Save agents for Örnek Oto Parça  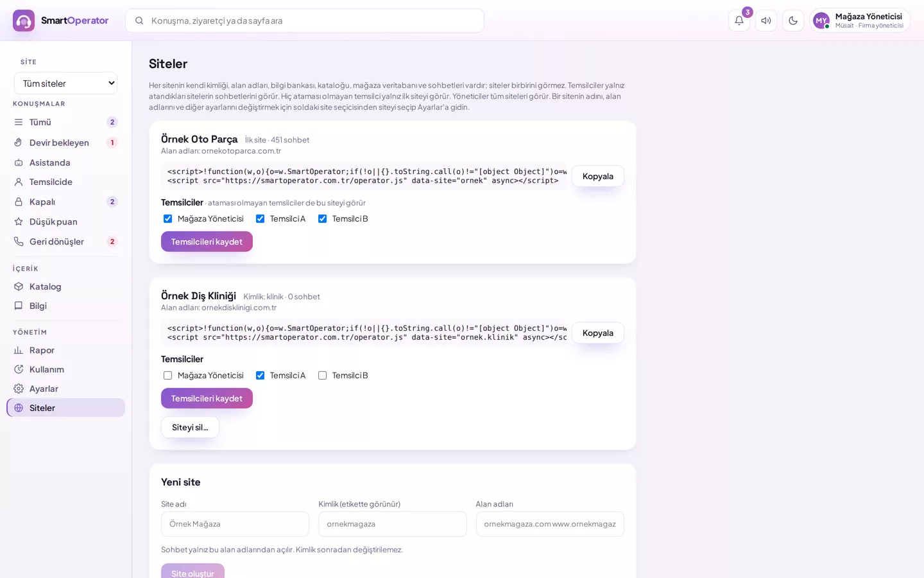point(207,241)
